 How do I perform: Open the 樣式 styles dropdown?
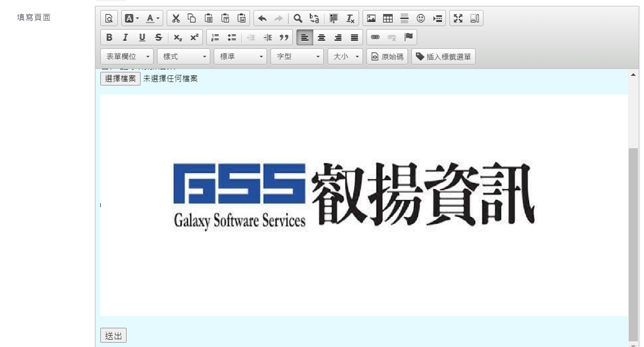click(184, 57)
